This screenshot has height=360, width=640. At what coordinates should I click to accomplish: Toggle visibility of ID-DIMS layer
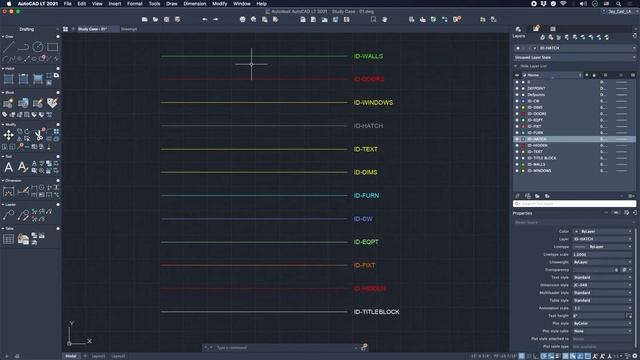[517, 107]
